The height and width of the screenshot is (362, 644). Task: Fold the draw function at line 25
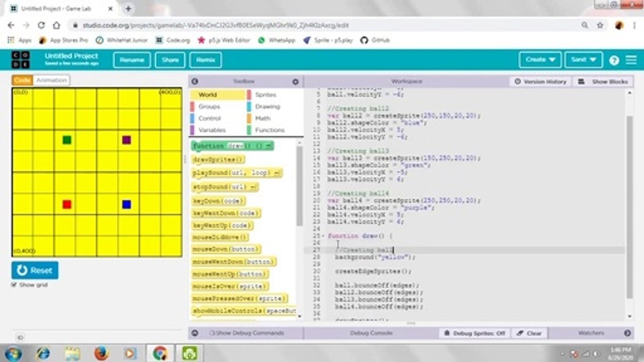323,236
